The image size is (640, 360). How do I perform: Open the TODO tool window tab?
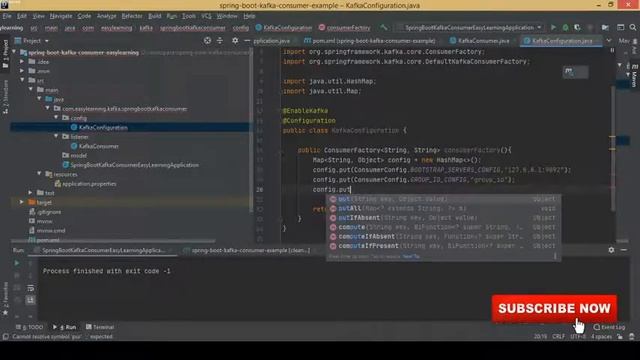[x=29, y=327]
